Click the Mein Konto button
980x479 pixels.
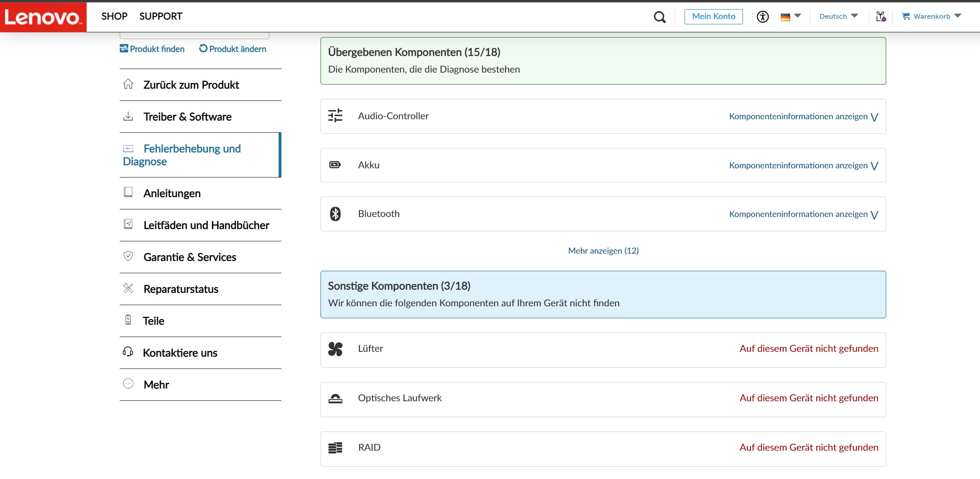click(x=713, y=16)
